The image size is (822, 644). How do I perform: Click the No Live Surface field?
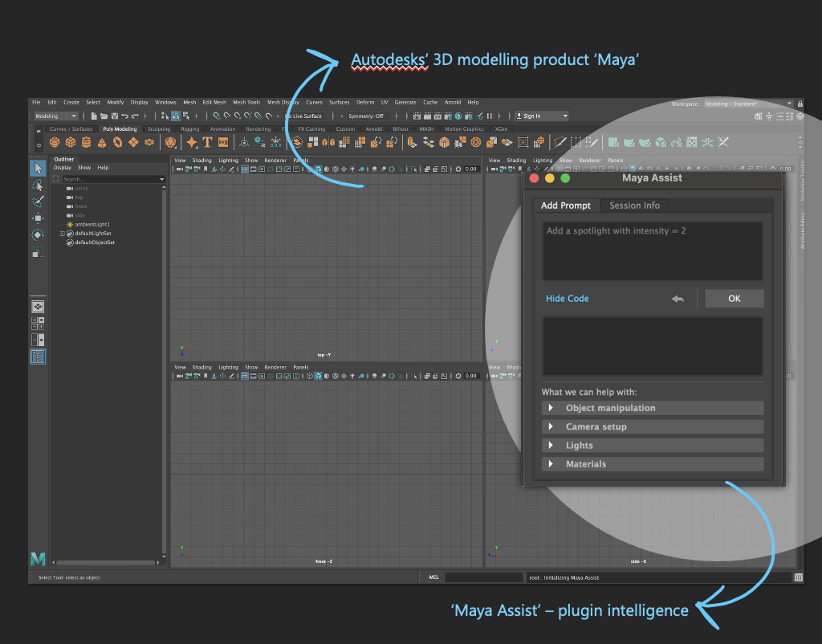point(305,116)
